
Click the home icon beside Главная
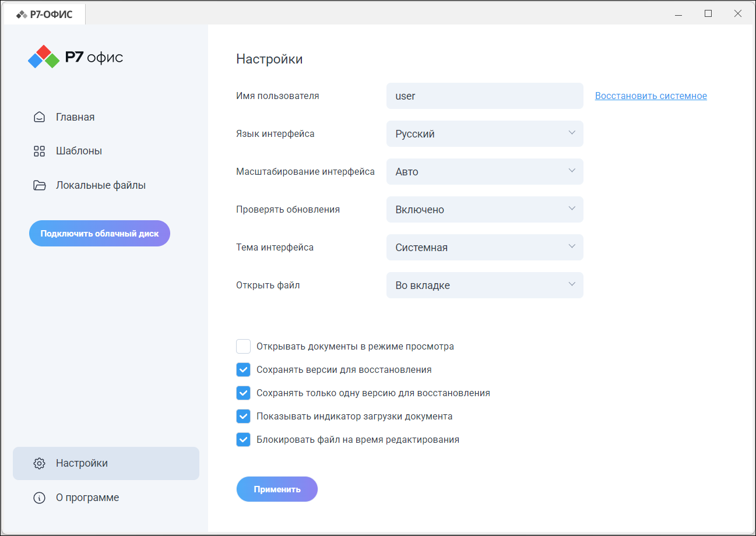[39, 117]
